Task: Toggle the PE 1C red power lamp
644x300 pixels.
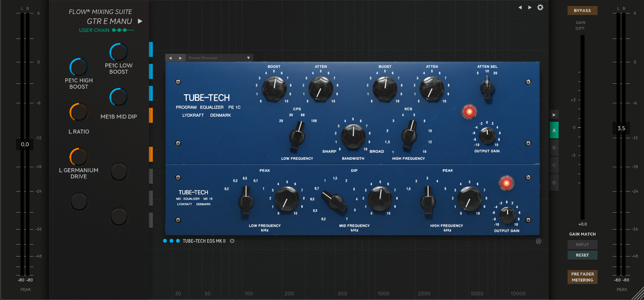Action: point(469,112)
